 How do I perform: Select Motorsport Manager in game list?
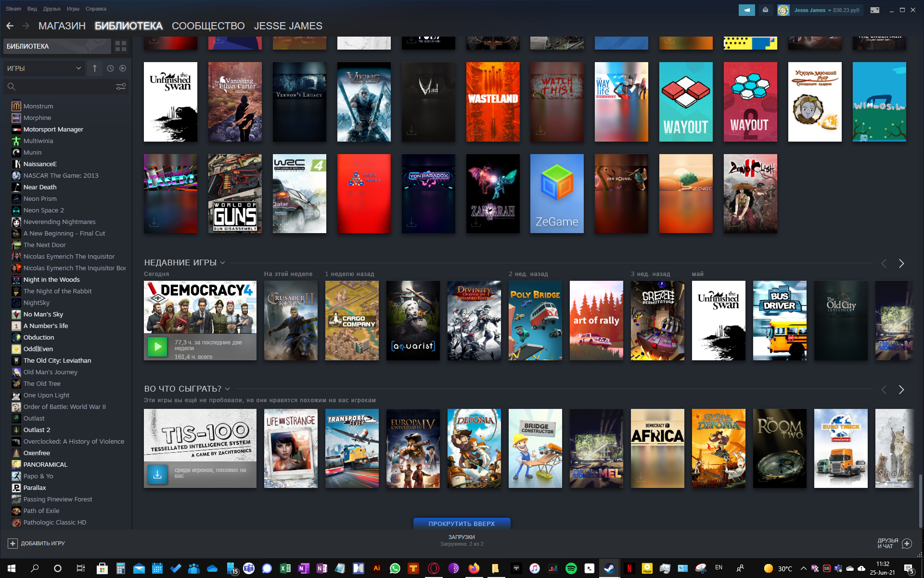[53, 129]
